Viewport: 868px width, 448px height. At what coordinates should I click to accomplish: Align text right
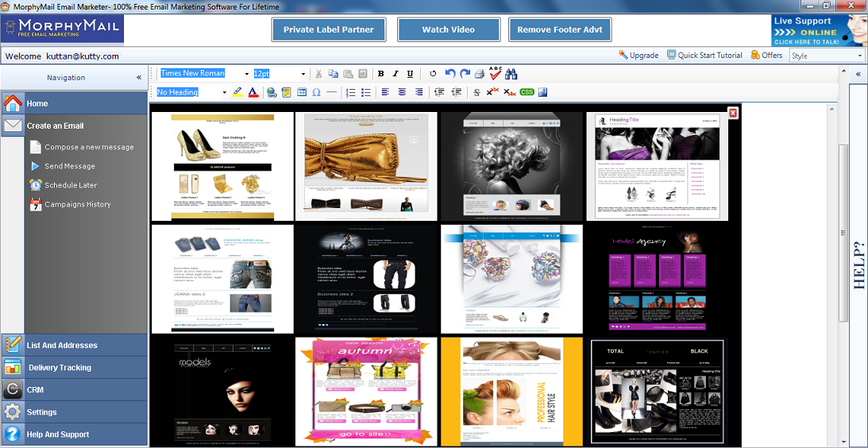(419, 92)
